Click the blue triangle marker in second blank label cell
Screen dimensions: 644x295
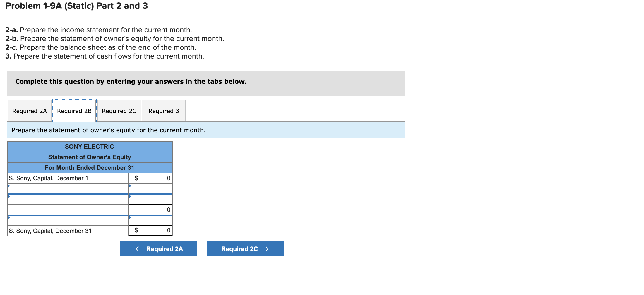(x=9, y=196)
